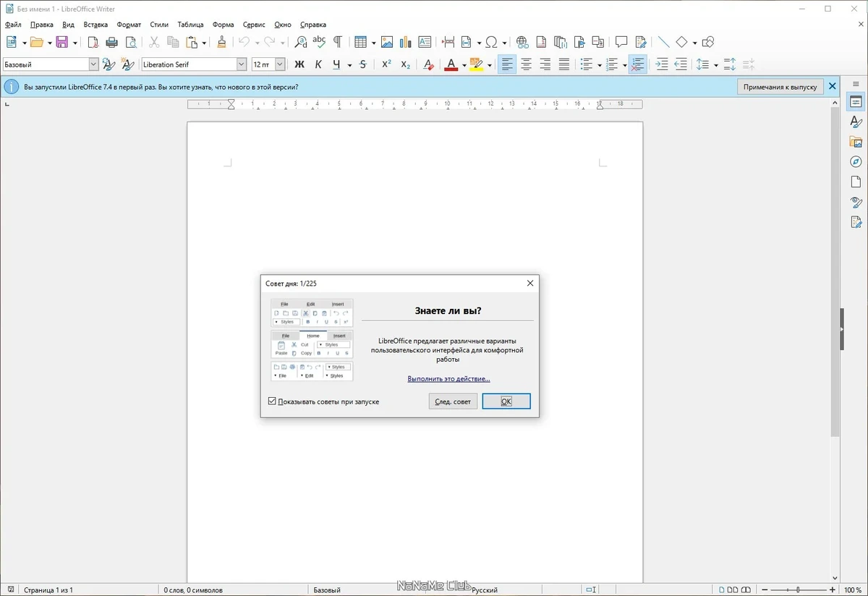Follow the Выполнить это действие link

[x=448, y=378]
